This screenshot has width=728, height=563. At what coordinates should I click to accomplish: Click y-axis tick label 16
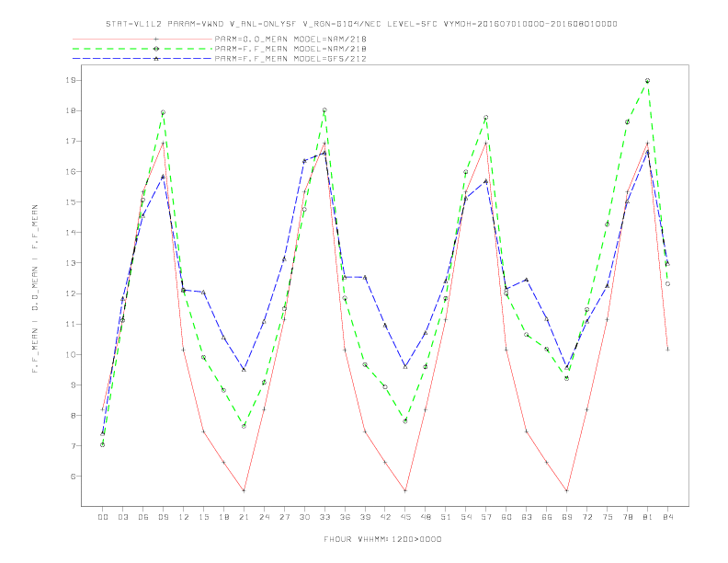pyautogui.click(x=70, y=171)
